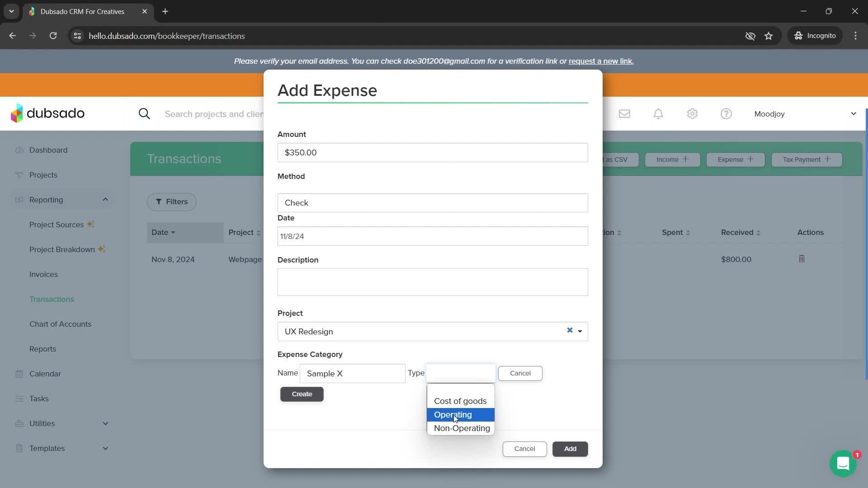868x488 pixels.
Task: Click Add expense button
Action: coord(570,449)
